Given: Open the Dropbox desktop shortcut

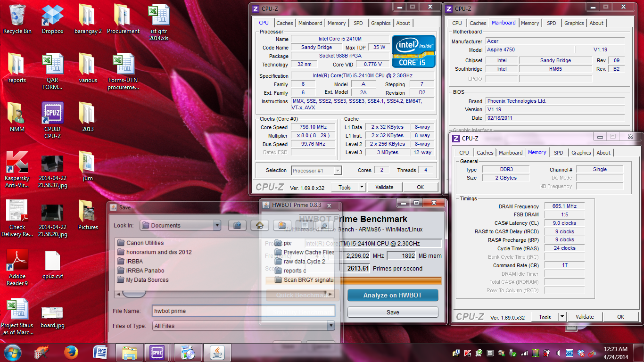Looking at the screenshot, I should [x=52, y=19].
